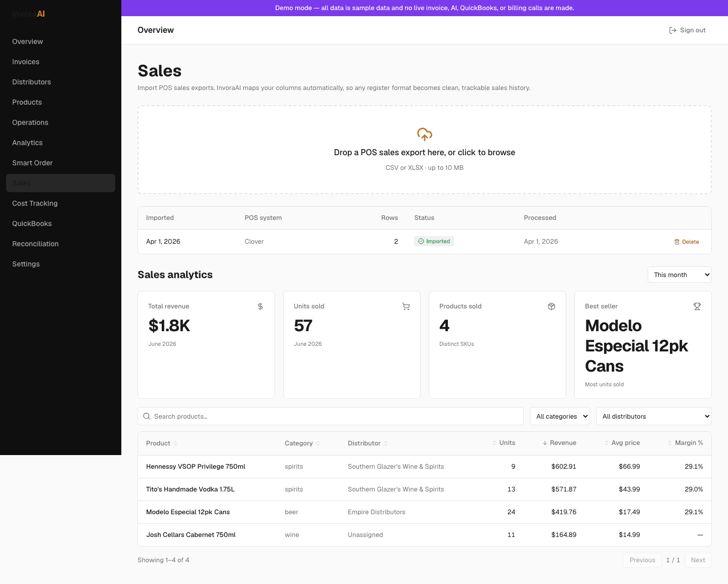
Task: Delete the Clover import
Action: click(687, 242)
